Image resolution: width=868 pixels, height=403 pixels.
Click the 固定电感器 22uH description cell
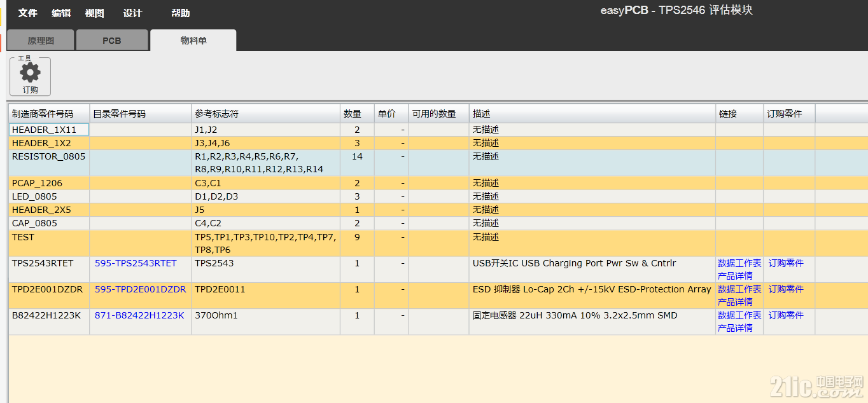click(x=592, y=322)
